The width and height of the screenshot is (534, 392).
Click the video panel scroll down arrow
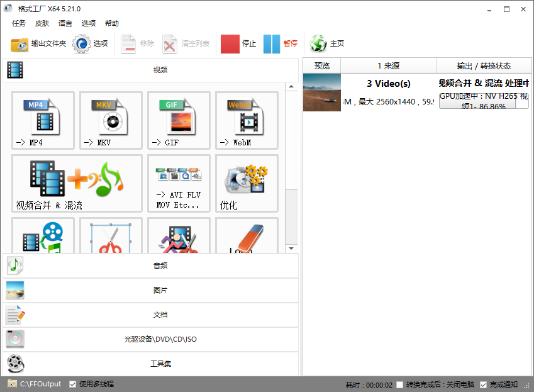[291, 249]
